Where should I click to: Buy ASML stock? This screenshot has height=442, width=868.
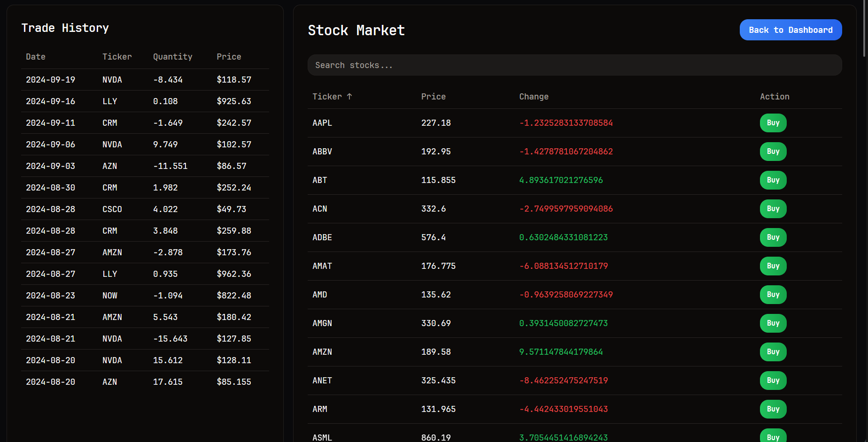(x=773, y=436)
